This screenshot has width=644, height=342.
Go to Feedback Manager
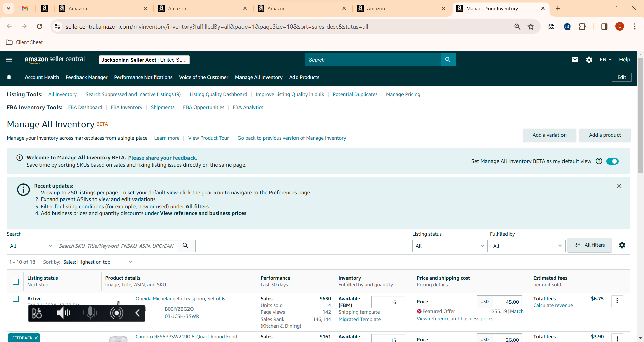[87, 77]
